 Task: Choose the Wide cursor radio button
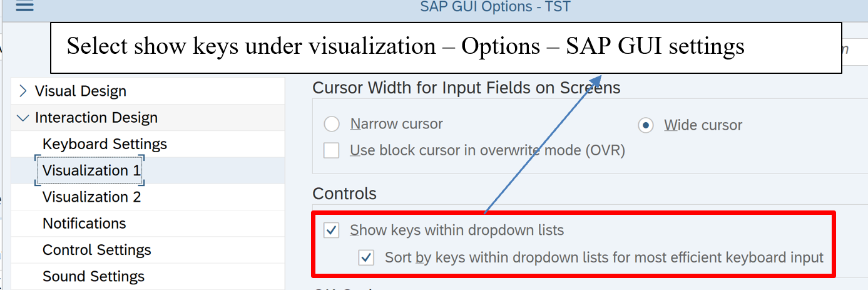coord(645,125)
